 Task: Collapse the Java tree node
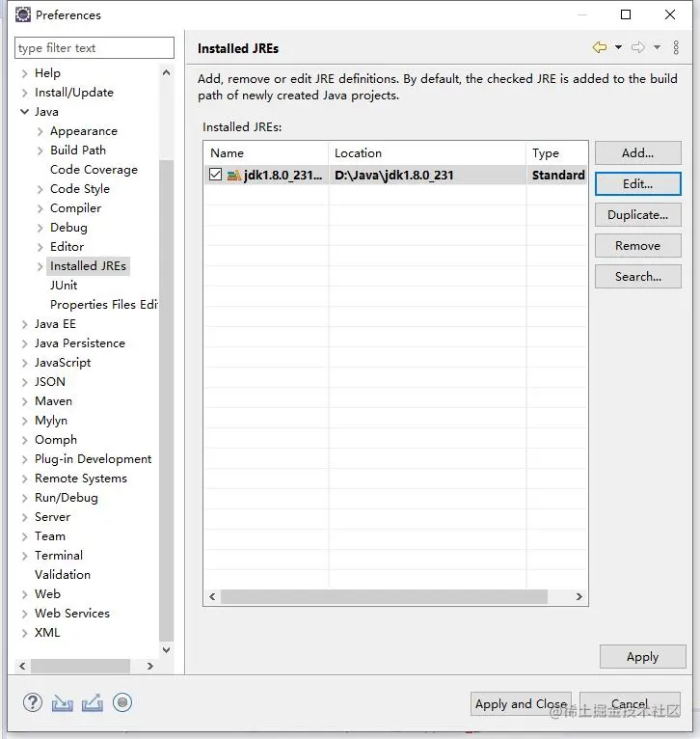pyautogui.click(x=24, y=112)
